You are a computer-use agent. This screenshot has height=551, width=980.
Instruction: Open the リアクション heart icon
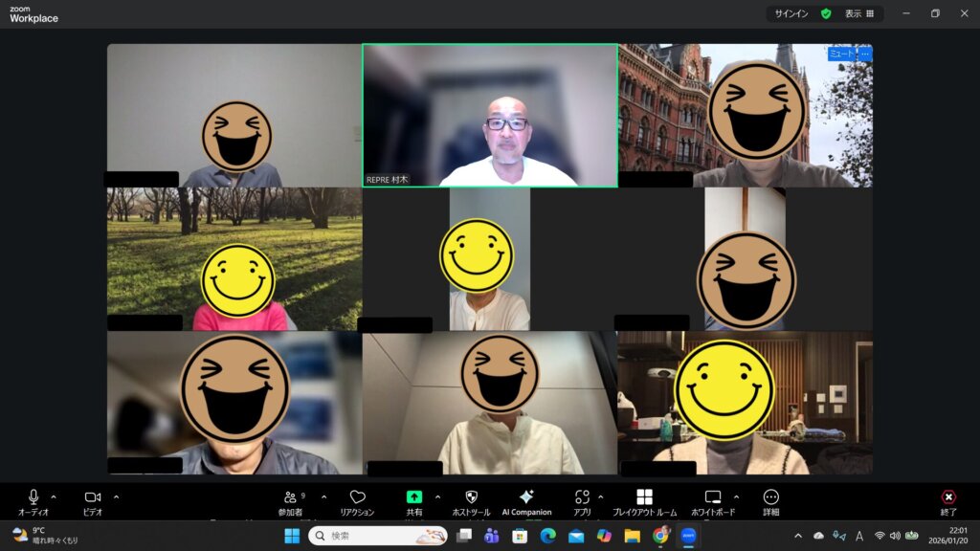point(357,497)
